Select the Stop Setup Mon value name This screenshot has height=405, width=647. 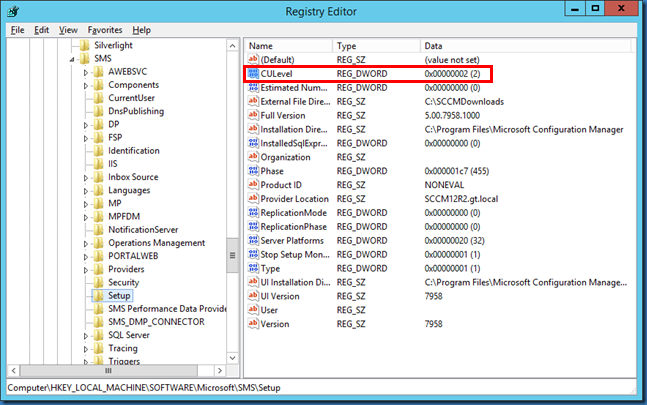point(295,254)
